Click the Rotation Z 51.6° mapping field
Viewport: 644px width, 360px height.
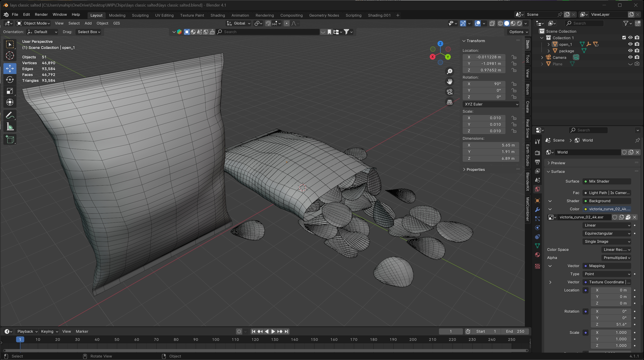[611, 324]
